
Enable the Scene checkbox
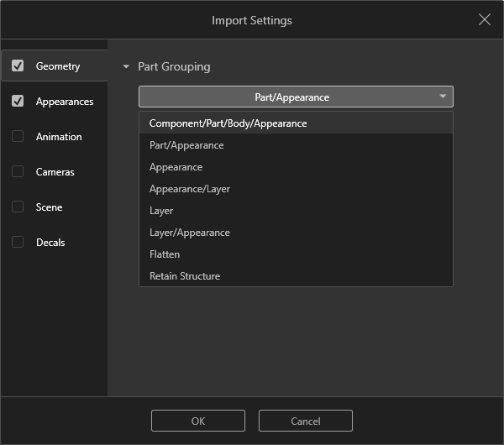(18, 207)
